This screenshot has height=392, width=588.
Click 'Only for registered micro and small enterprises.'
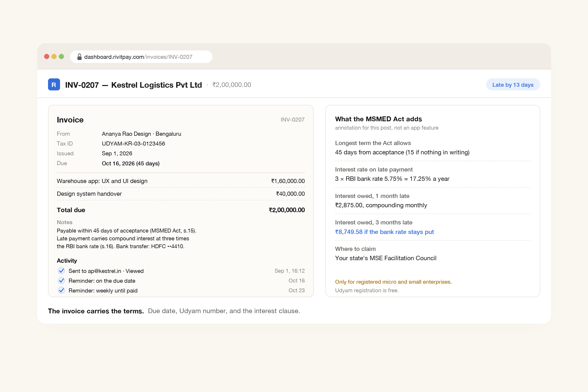tap(393, 282)
